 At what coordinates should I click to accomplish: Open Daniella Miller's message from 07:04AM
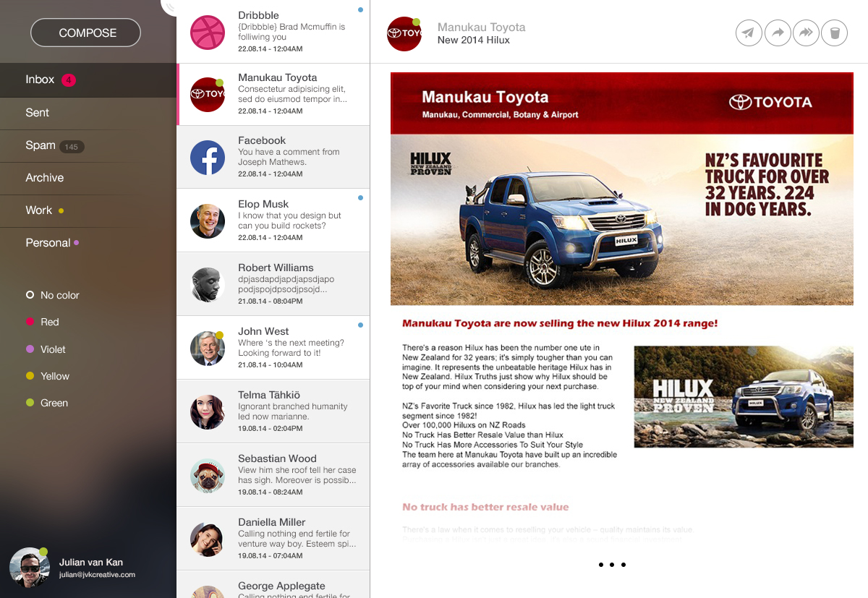(273, 539)
